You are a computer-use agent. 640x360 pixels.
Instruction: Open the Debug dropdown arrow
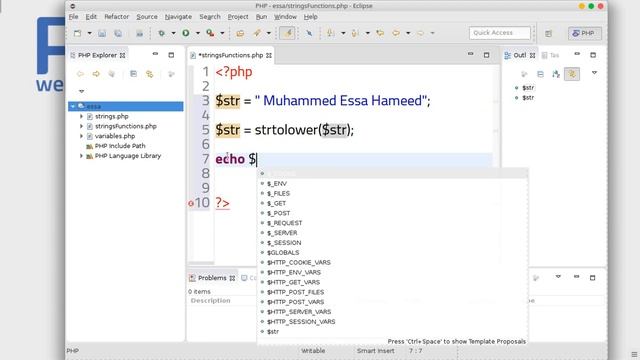click(x=173, y=33)
